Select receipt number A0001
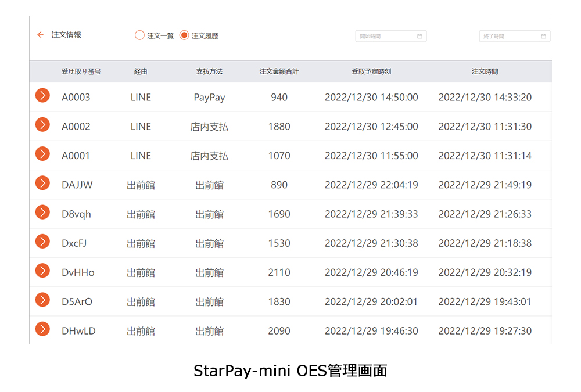 76,156
